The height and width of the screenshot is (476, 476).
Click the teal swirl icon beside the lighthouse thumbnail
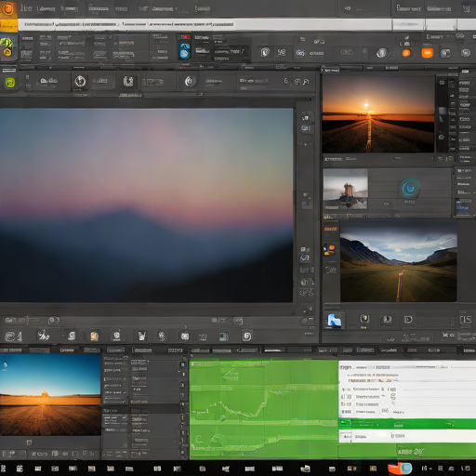pyautogui.click(x=410, y=188)
